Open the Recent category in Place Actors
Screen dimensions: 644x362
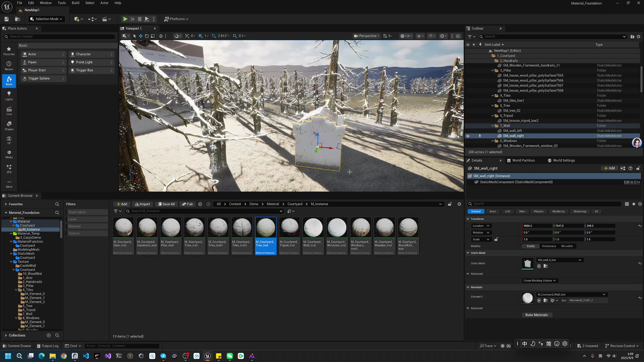click(x=9, y=66)
